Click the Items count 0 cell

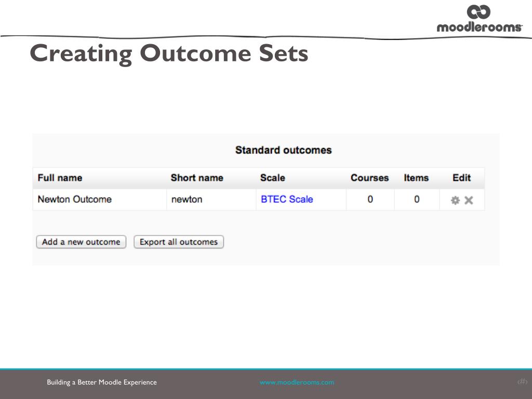[x=417, y=199]
